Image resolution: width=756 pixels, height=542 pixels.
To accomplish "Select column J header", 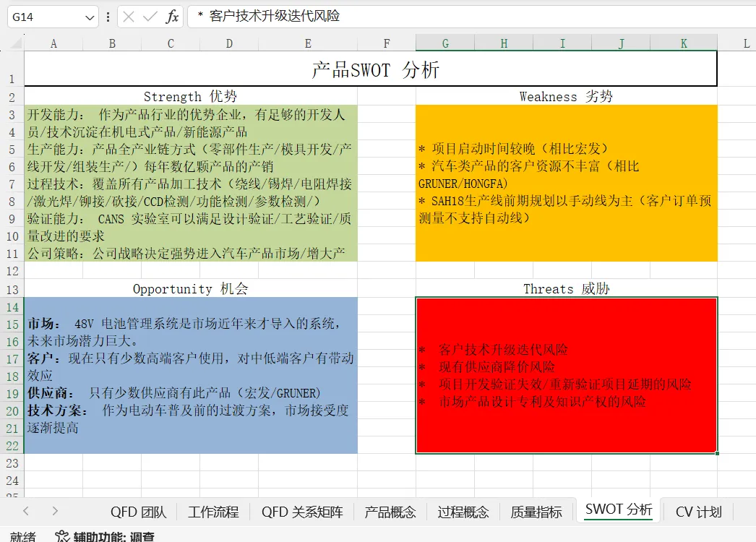I will click(x=621, y=43).
